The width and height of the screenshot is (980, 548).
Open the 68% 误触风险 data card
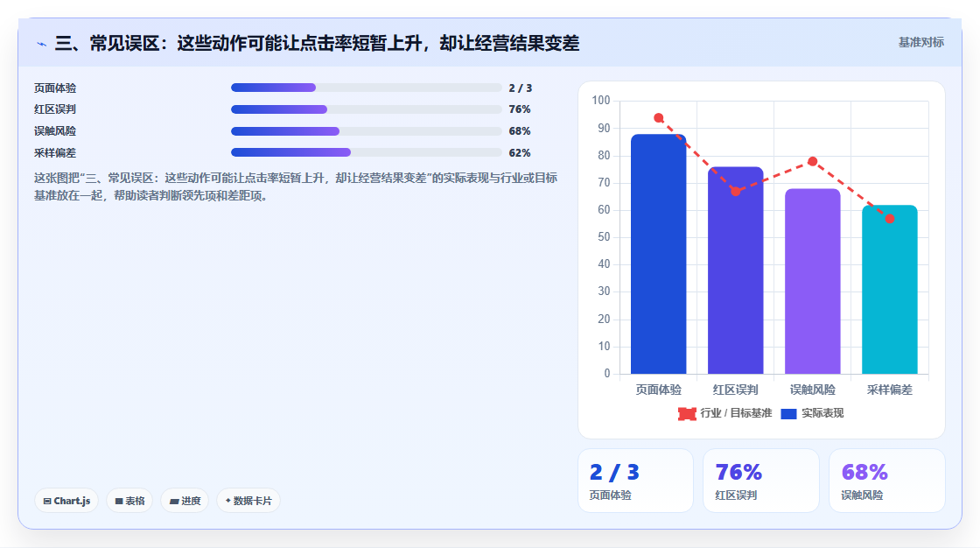coord(887,481)
